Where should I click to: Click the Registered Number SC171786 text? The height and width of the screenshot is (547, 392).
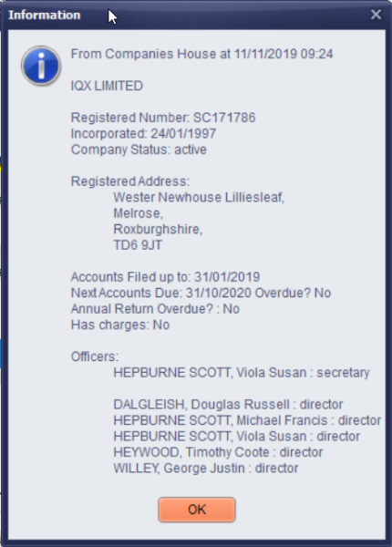163,118
